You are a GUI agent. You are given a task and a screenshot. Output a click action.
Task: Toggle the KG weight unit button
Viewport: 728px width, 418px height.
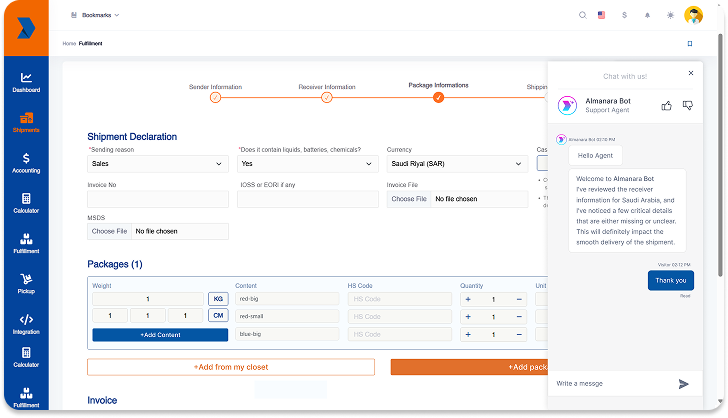[x=218, y=299]
